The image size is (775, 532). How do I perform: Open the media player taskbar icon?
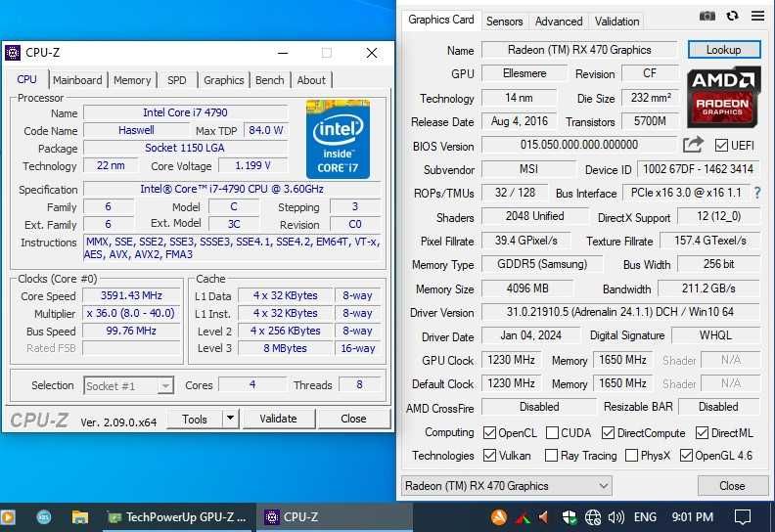[8, 517]
